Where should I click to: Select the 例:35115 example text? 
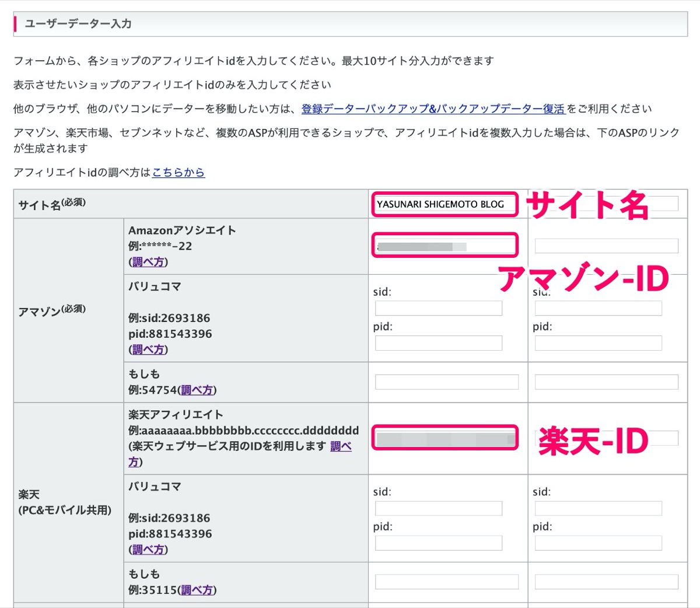tap(153, 590)
